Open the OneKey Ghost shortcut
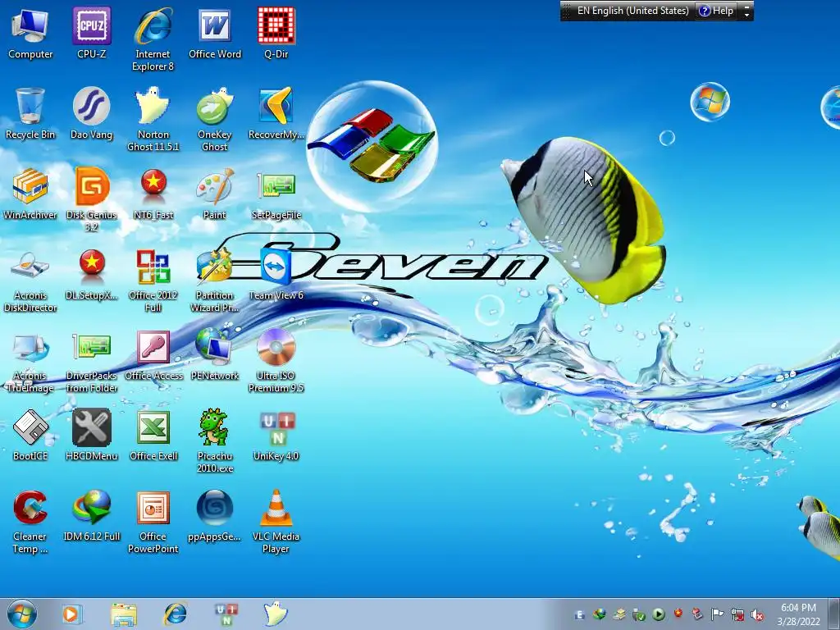Viewport: 840px width, 630px height. (215, 120)
